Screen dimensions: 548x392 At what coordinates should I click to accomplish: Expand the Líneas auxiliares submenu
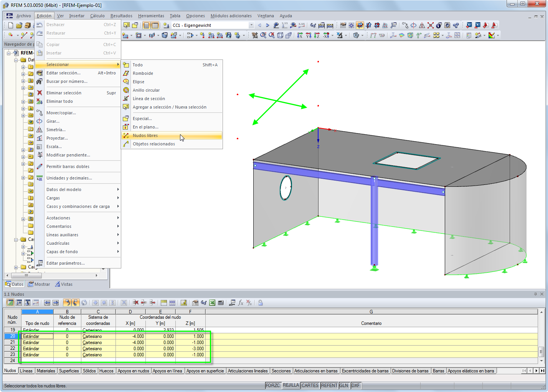coord(118,235)
